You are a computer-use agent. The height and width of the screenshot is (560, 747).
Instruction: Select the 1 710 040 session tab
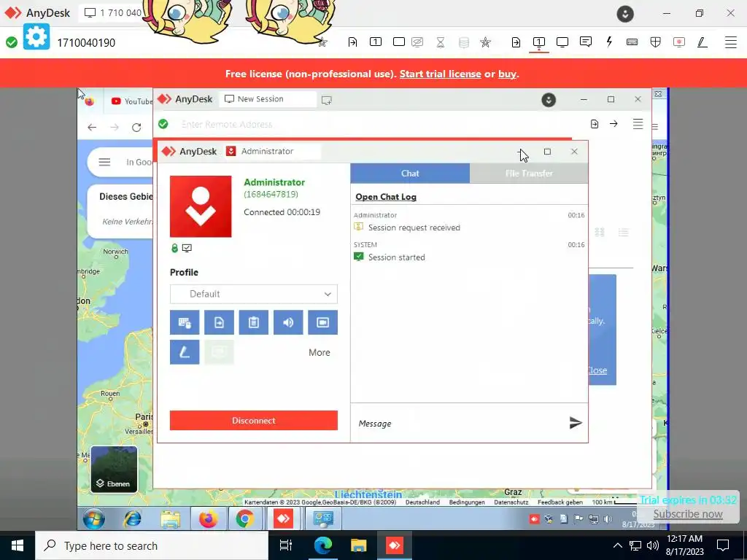(113, 13)
